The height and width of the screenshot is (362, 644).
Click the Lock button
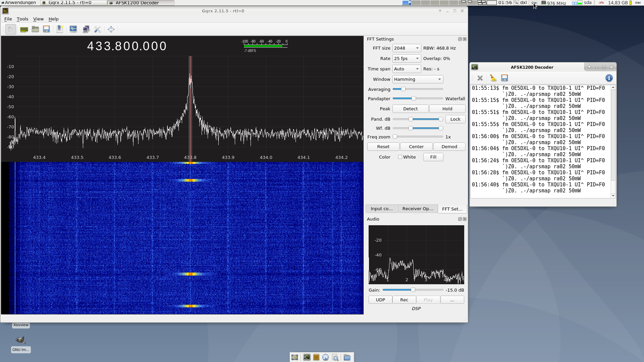coord(455,119)
